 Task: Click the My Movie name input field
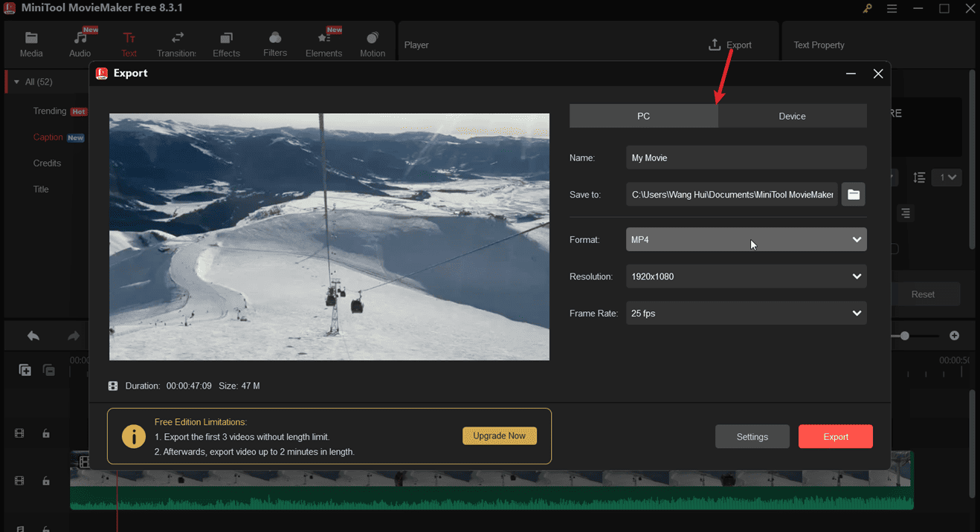pyautogui.click(x=746, y=158)
